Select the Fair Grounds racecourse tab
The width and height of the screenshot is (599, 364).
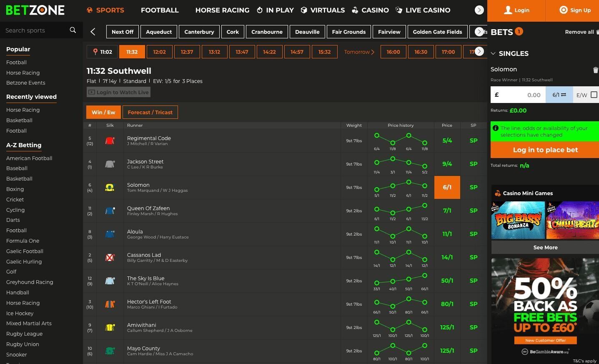(349, 32)
